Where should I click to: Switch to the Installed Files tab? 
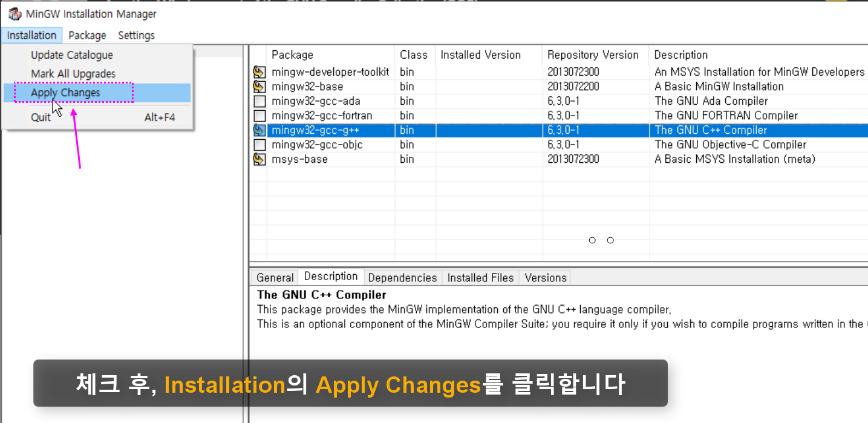pyautogui.click(x=480, y=277)
